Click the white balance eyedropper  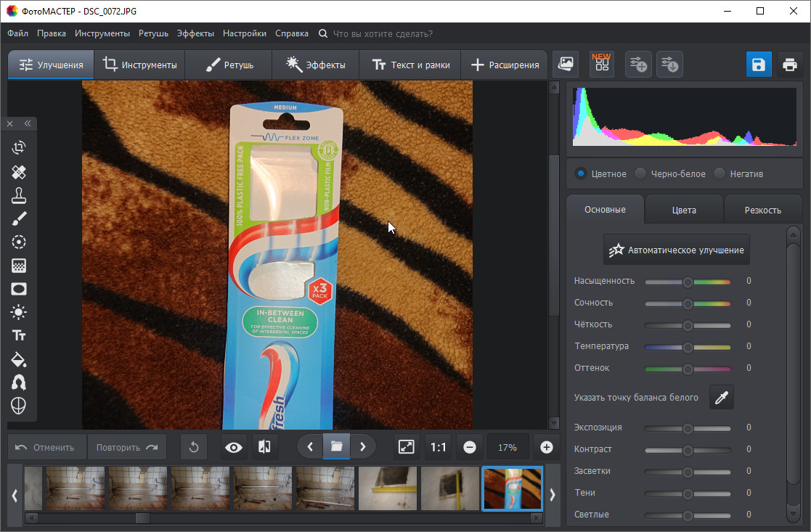(x=721, y=397)
